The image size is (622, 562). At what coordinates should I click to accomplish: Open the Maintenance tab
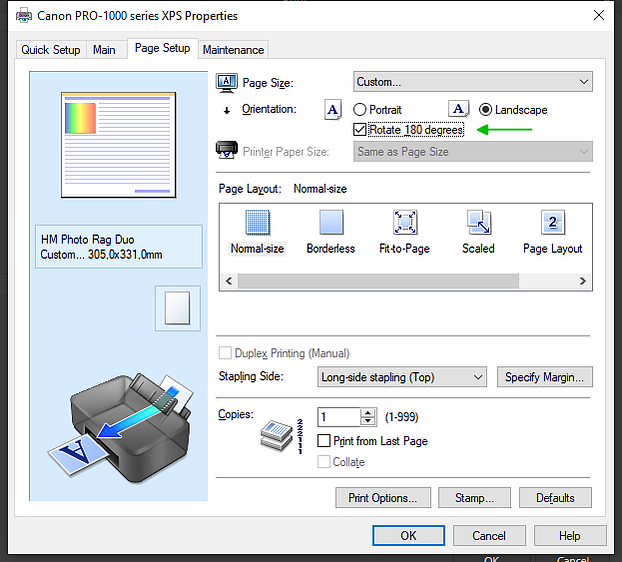pos(233,50)
